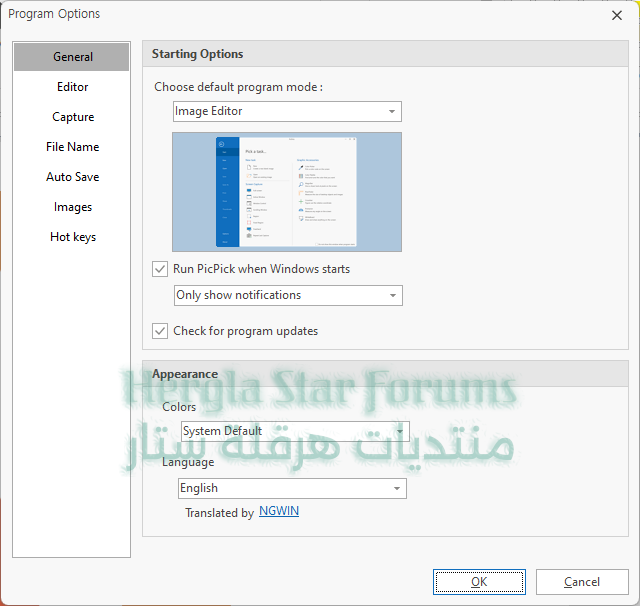
Task: Select the General tab in sidebar
Action: pos(72,57)
